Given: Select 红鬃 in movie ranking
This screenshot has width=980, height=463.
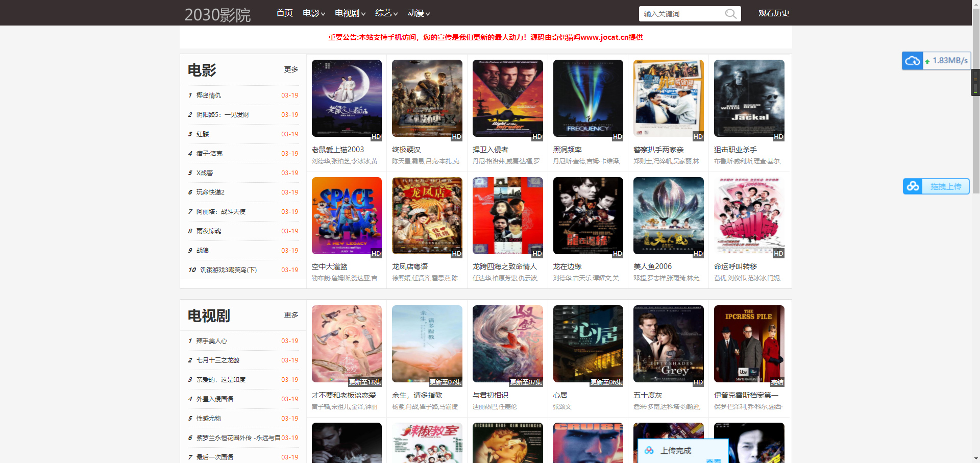Looking at the screenshot, I should pos(203,134).
